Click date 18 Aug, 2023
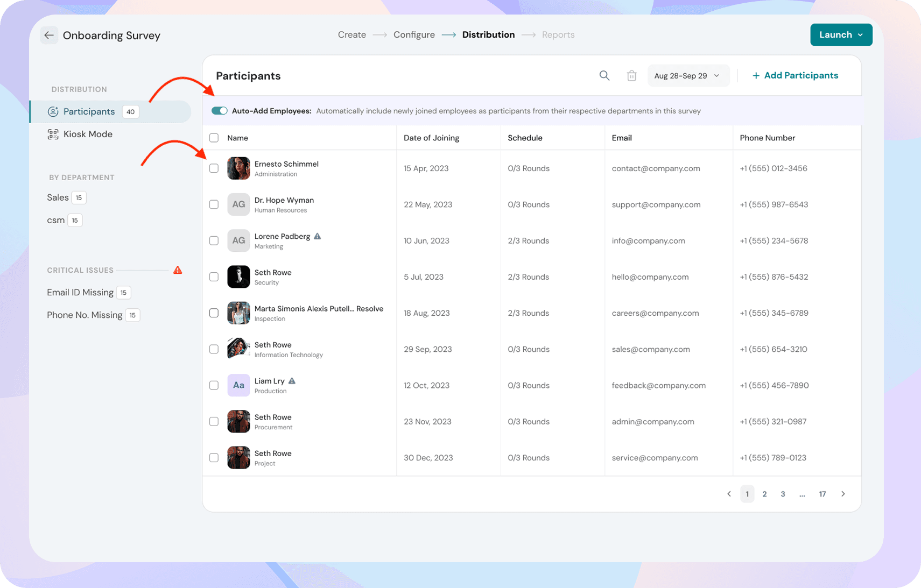Viewport: 921px width, 588px height. tap(426, 313)
